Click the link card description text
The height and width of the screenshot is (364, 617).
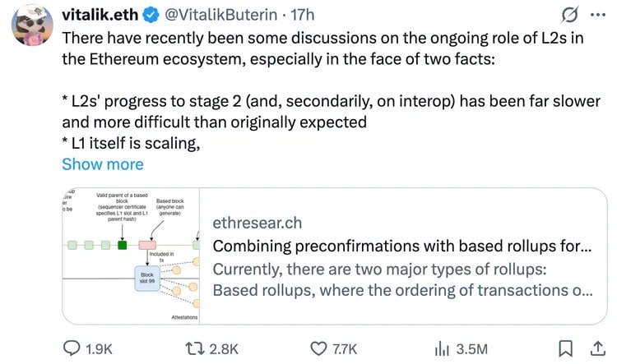pos(402,279)
